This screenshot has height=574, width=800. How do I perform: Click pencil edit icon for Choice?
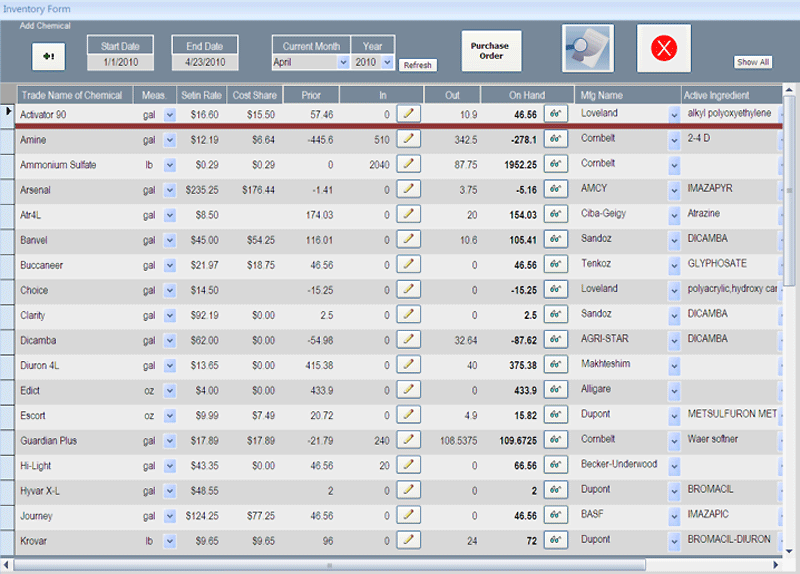(x=408, y=289)
